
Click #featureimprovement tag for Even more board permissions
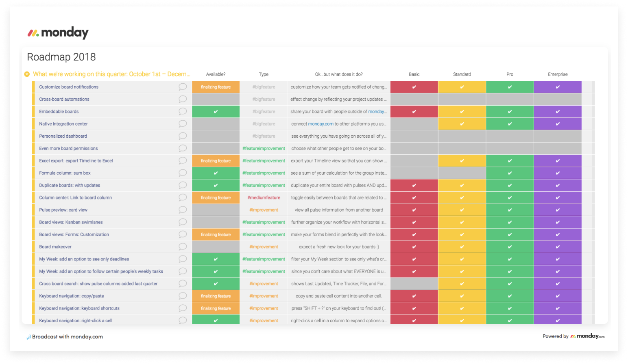pos(264,149)
